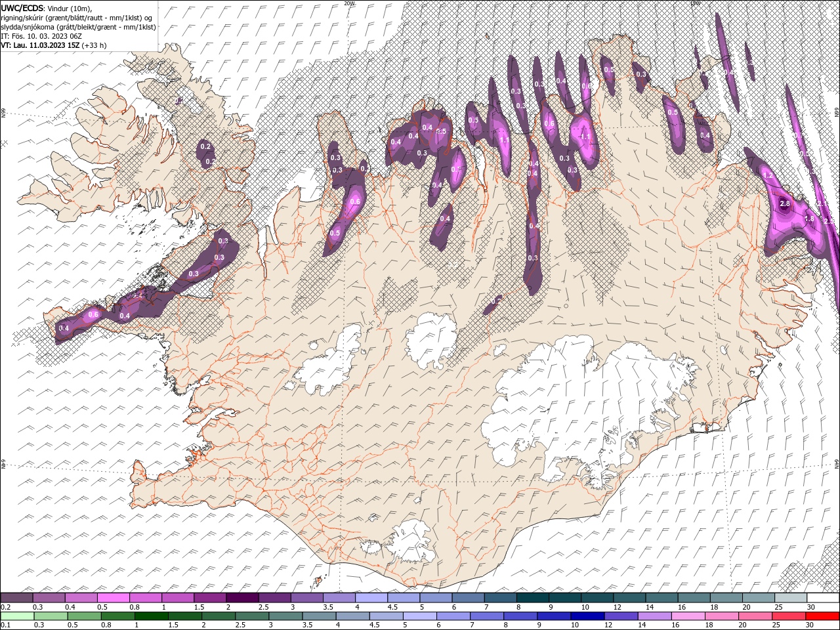
Task: Click the UWC/ECDS title in the header box
Action: [x=22, y=7]
